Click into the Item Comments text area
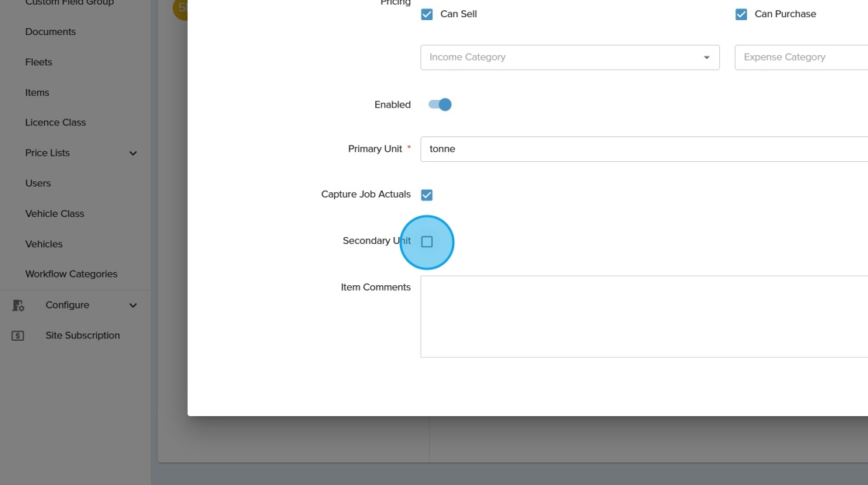This screenshot has width=868, height=485. 643,316
